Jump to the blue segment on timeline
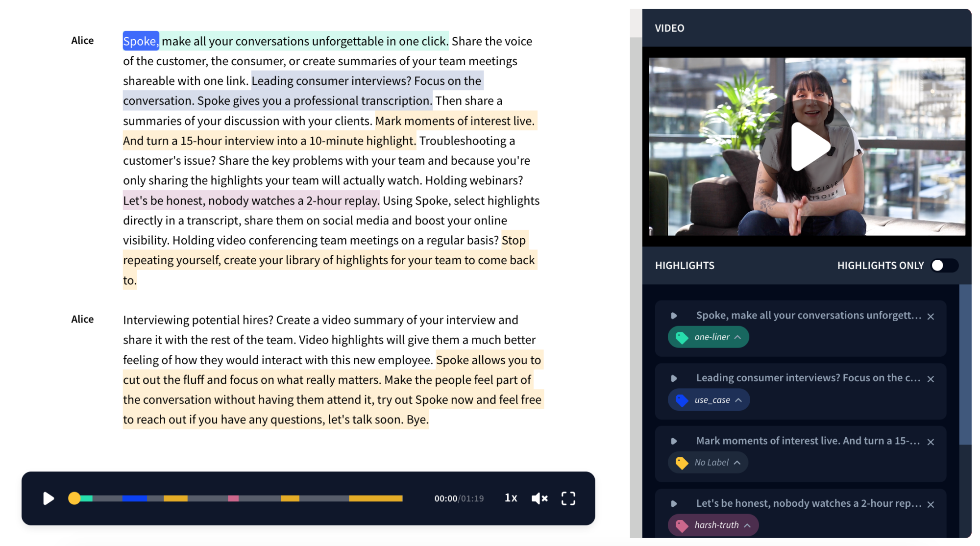Image resolution: width=980 pixels, height=546 pixels. (x=135, y=498)
